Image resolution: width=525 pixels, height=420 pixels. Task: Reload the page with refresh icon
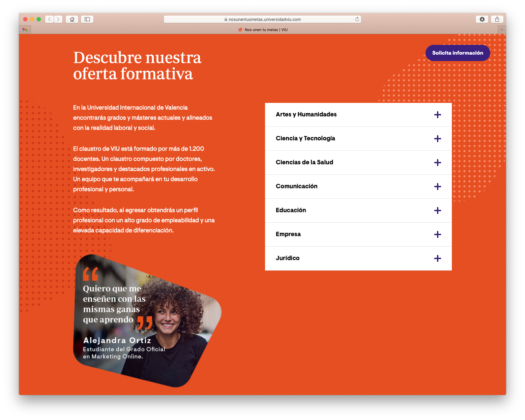click(357, 19)
